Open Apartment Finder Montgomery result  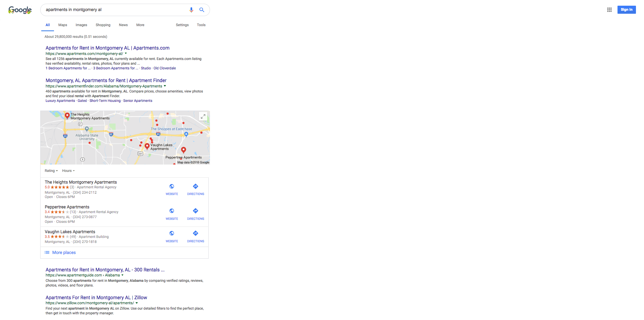coord(106,80)
